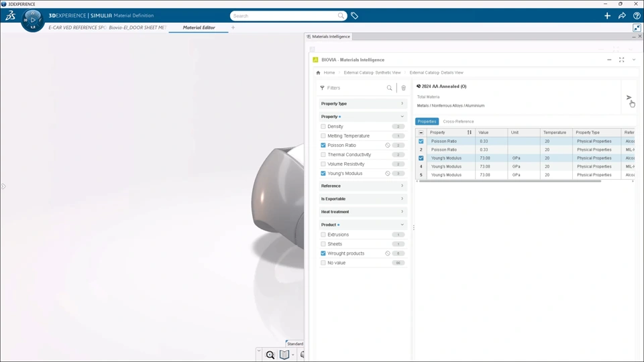The width and height of the screenshot is (644, 362).
Task: Expand the Heat treatment filter section
Action: [363, 212]
